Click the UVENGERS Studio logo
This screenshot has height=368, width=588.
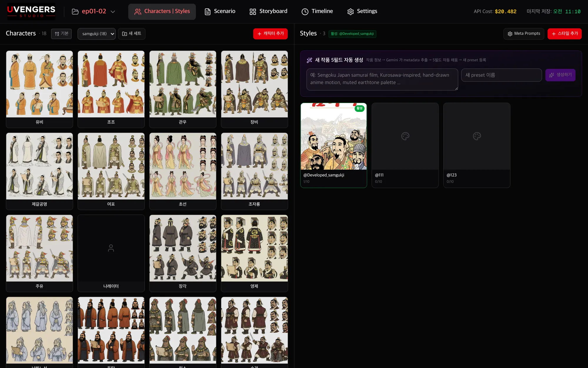31,11
